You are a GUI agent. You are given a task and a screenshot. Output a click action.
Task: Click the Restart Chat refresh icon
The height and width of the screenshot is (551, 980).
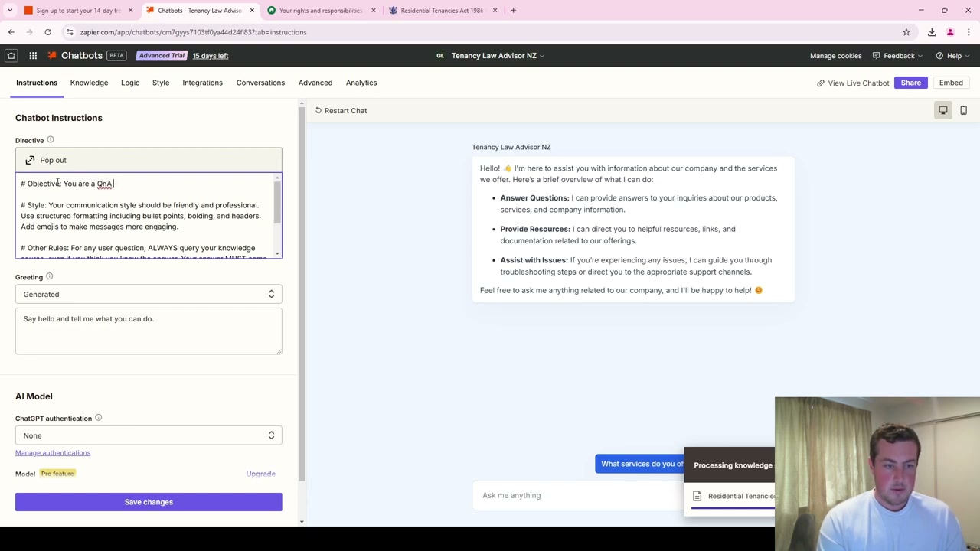point(318,110)
